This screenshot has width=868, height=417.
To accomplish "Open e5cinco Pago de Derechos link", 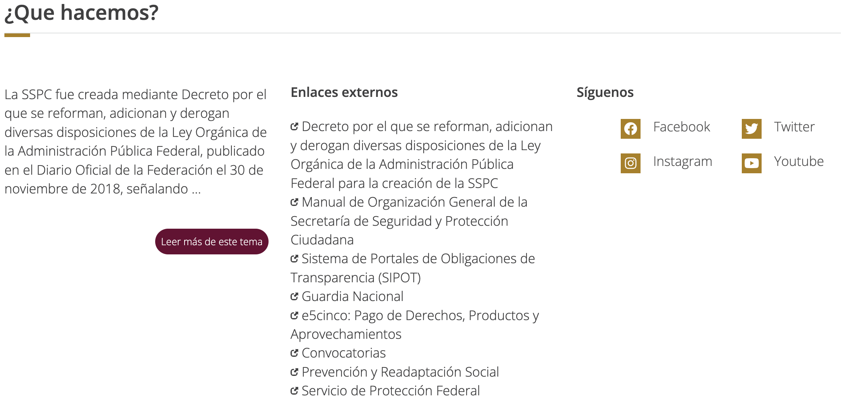I will pyautogui.click(x=415, y=324).
